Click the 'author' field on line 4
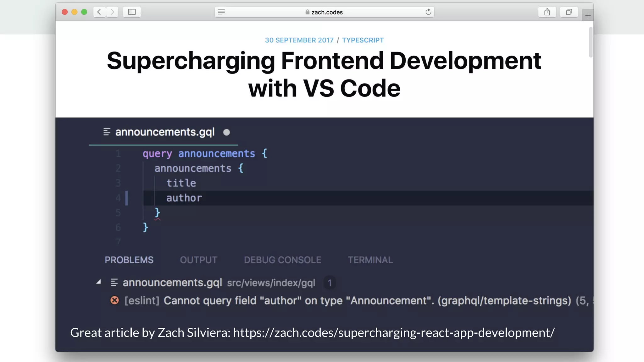Screen dimensions: 644x362 pyautogui.click(x=184, y=198)
